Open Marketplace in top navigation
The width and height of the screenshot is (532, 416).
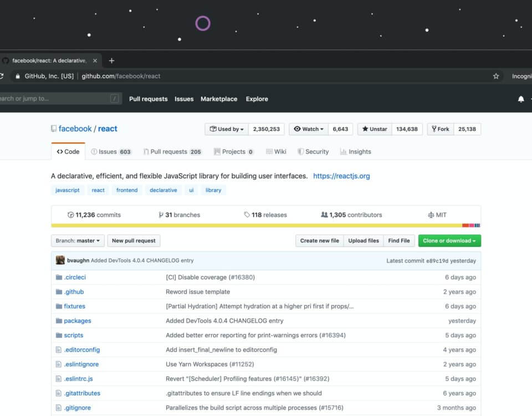pyautogui.click(x=219, y=99)
